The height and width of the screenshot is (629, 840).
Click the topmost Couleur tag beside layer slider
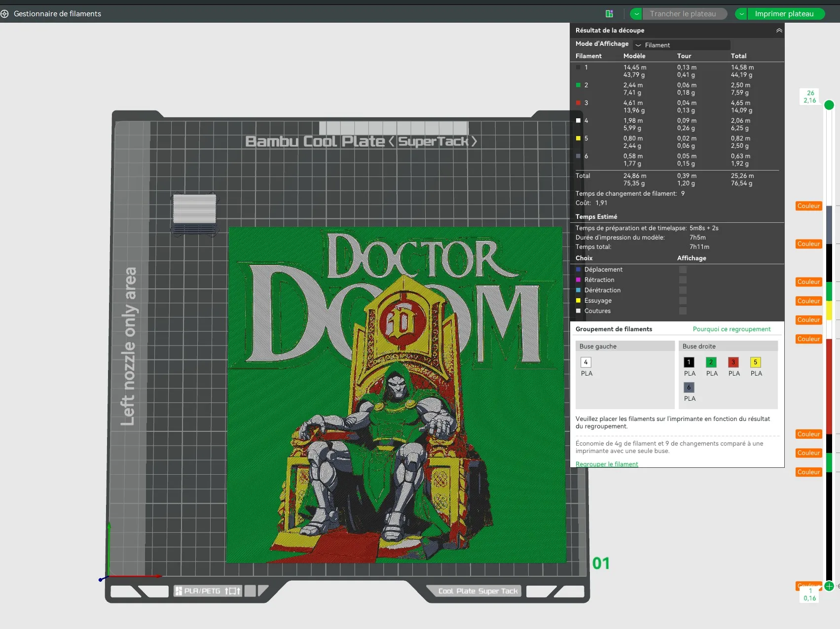click(808, 206)
